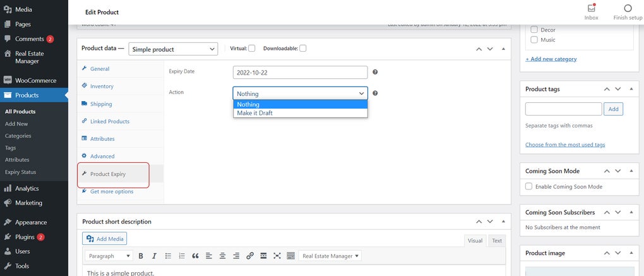Click the Add Media button
The width and height of the screenshot is (644, 276).
(x=105, y=239)
